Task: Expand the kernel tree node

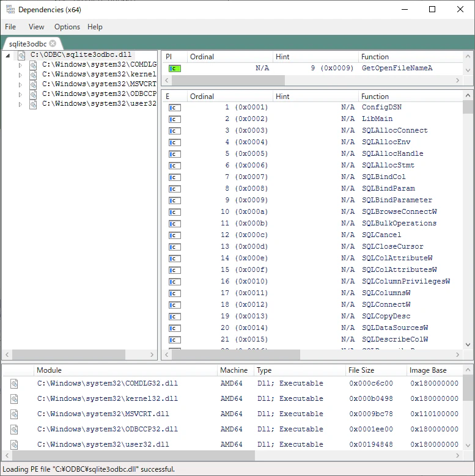Action: click(x=20, y=75)
